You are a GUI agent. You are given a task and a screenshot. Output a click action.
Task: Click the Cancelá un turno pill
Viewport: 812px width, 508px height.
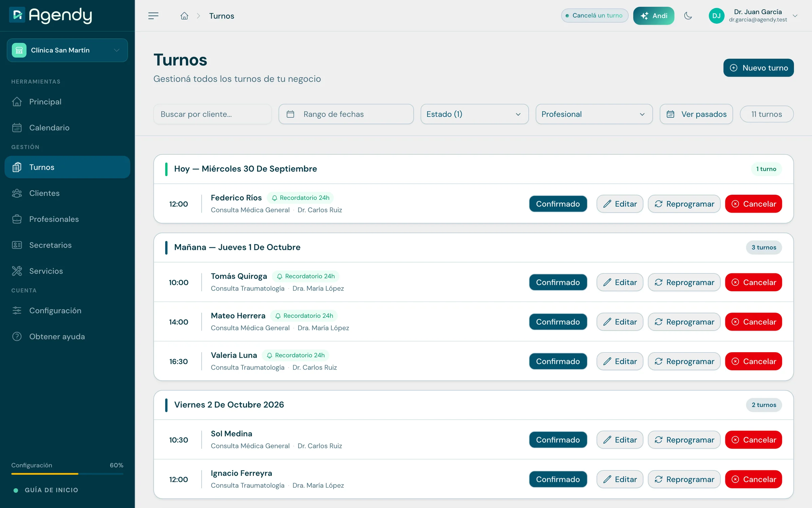(594, 16)
